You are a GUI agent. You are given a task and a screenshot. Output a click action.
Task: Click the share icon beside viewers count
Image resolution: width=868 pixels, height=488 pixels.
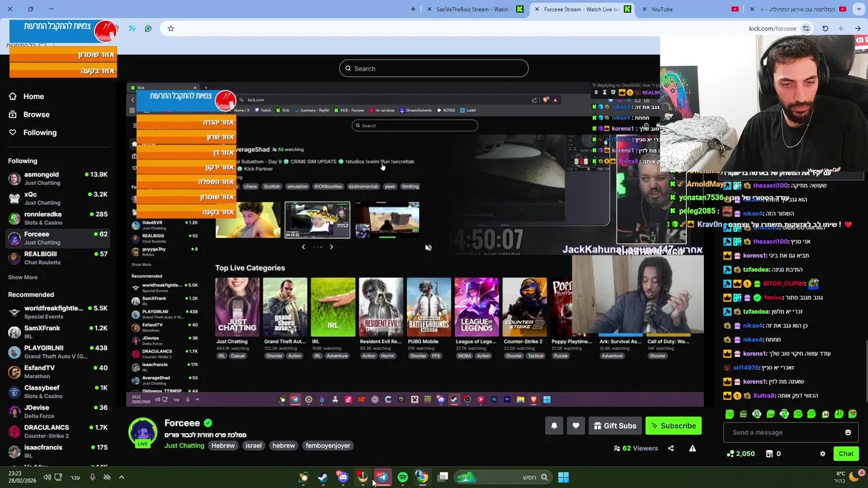(x=671, y=448)
